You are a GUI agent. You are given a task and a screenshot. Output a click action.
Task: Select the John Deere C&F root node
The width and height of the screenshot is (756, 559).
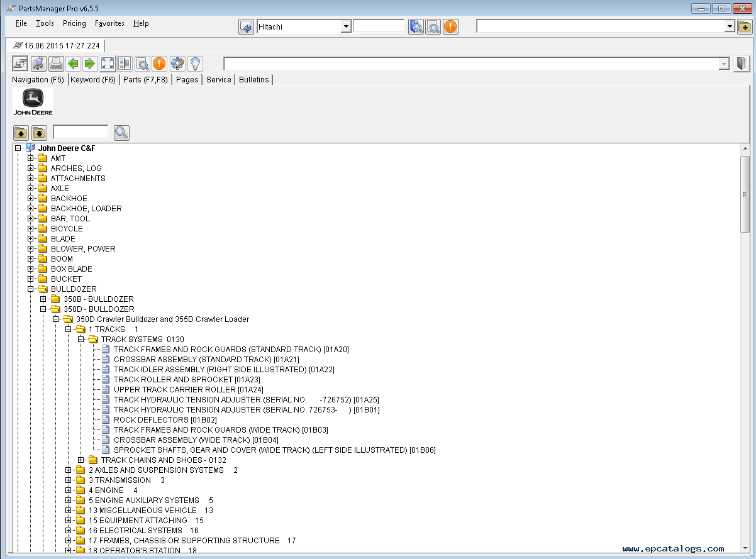(x=67, y=148)
